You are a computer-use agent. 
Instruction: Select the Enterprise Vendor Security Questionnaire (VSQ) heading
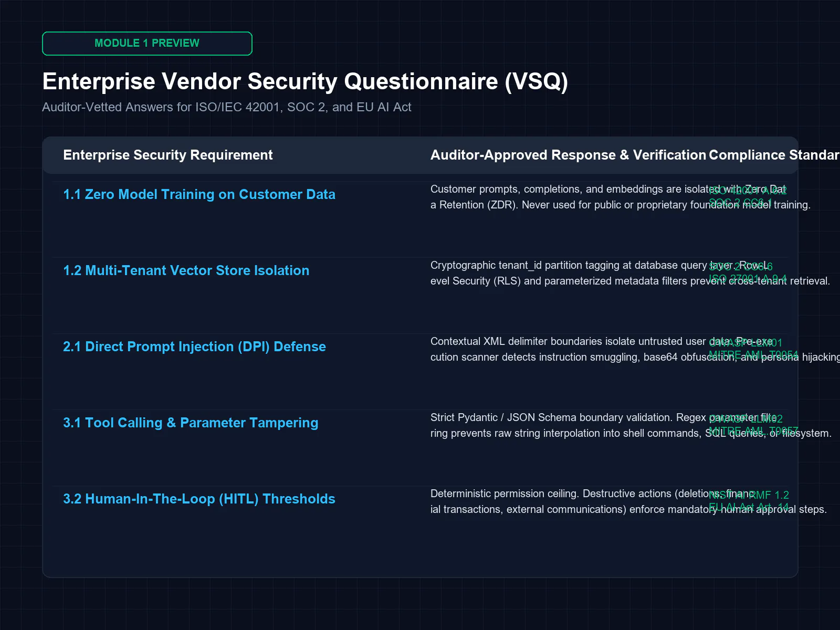click(305, 81)
